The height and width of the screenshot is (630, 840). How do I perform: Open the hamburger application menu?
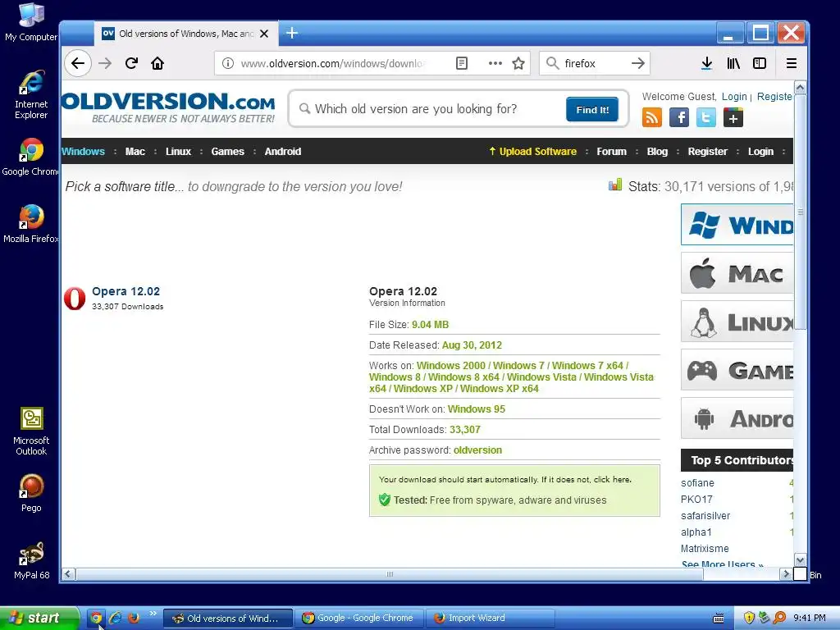pos(792,63)
